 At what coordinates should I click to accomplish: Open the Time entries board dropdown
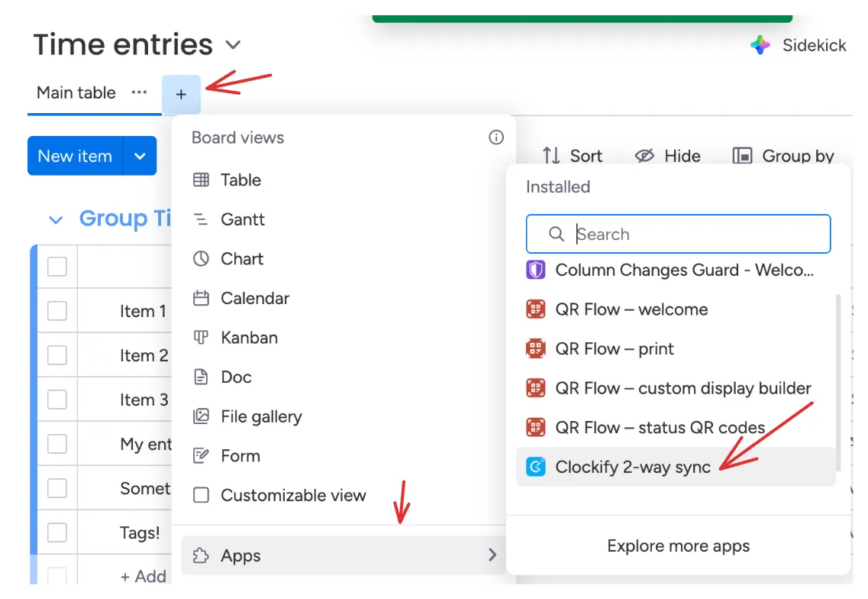click(x=234, y=45)
